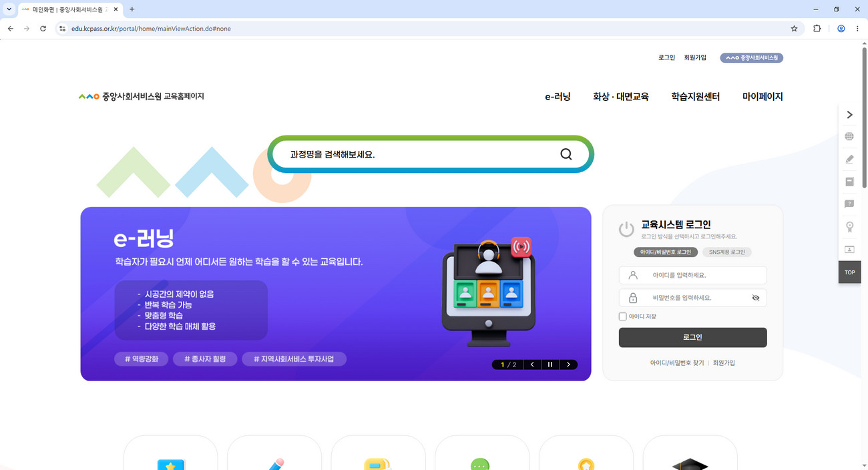868x470 pixels.
Task: Click the 1 / 2 slide counter
Action: tap(509, 365)
